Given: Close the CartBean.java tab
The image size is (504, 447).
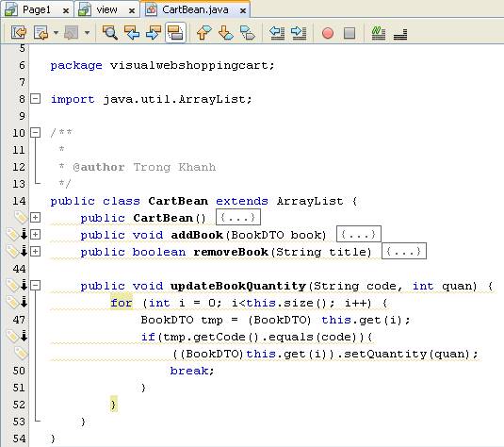Looking at the screenshot, I should point(243,10).
